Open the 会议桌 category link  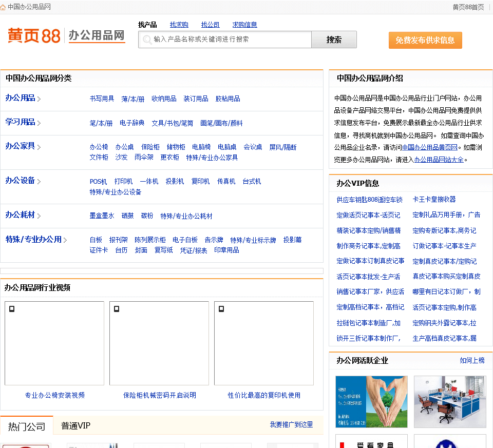click(x=253, y=147)
